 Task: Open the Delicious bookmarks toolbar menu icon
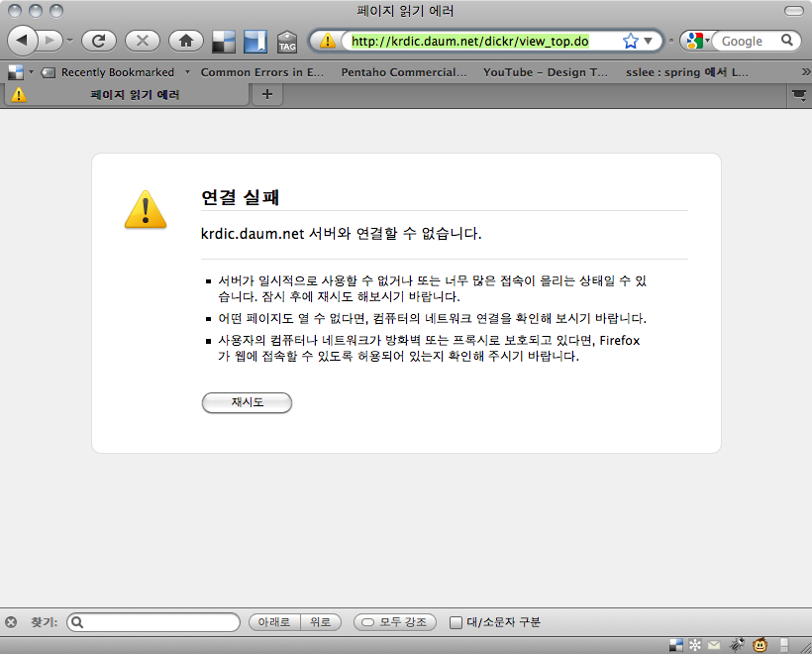(x=20, y=72)
